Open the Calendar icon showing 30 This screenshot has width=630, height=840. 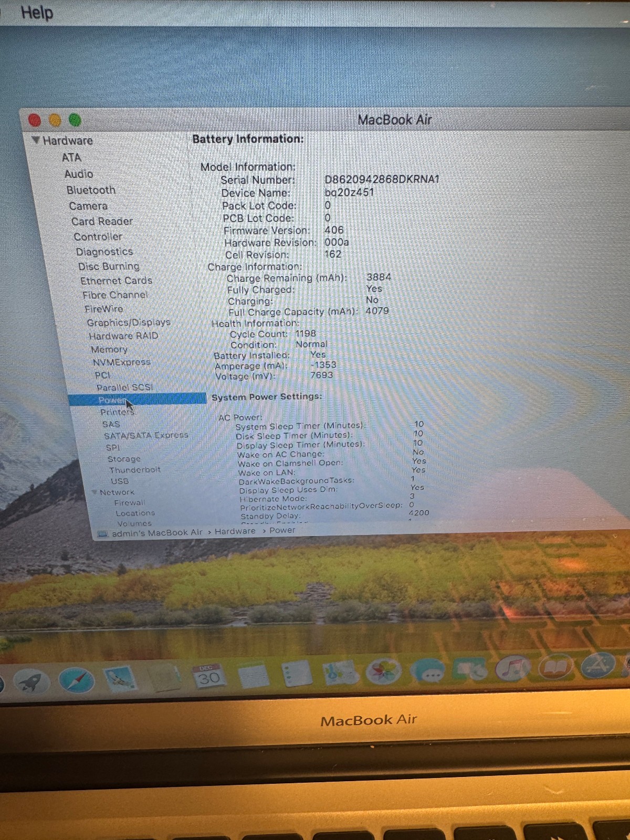[x=209, y=677]
